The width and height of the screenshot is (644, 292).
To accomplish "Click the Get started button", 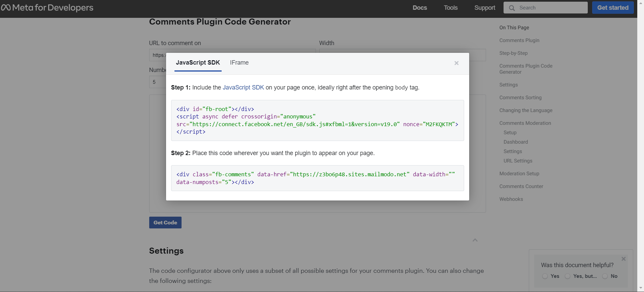I will pyautogui.click(x=613, y=7).
